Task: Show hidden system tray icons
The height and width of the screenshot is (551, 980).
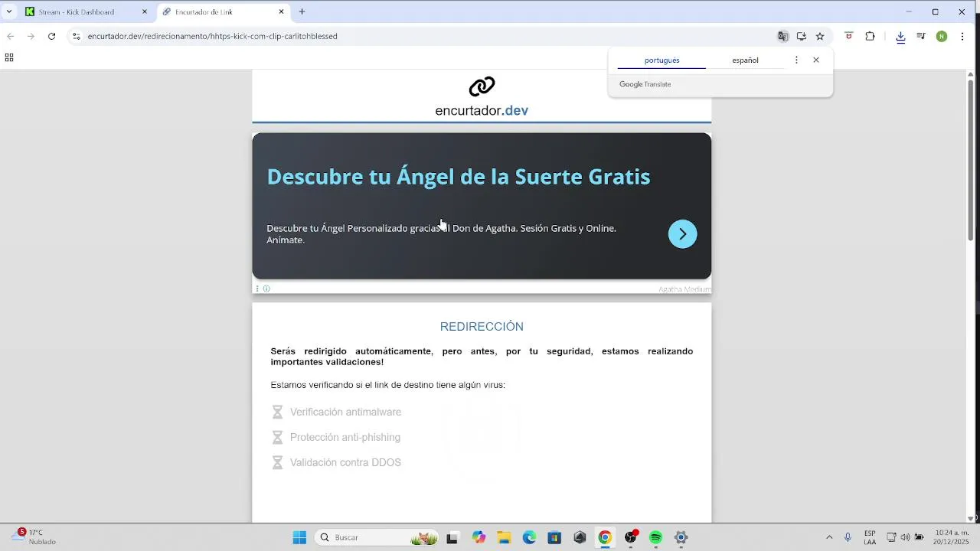Action: coord(829,537)
